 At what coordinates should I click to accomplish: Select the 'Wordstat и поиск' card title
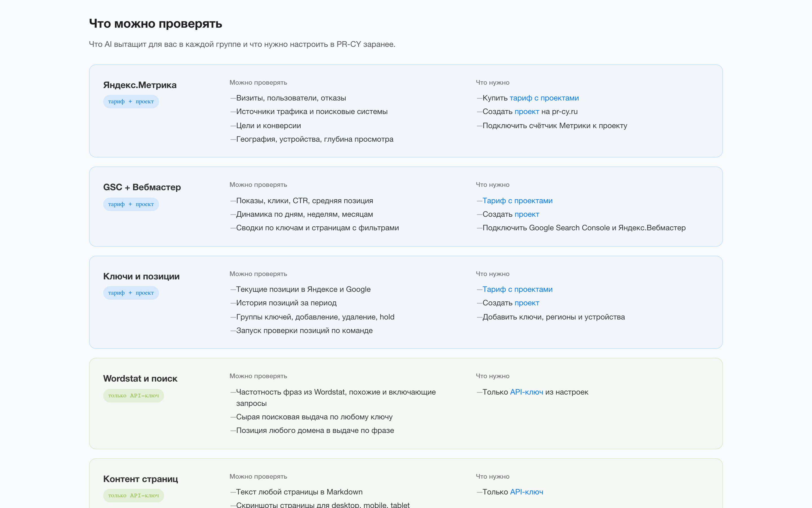point(140,379)
